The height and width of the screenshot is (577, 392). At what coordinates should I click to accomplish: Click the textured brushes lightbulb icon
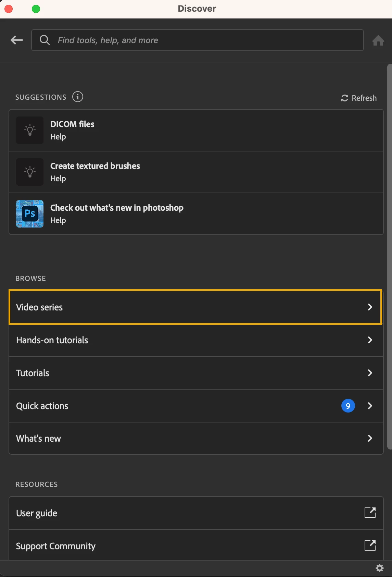(x=30, y=172)
